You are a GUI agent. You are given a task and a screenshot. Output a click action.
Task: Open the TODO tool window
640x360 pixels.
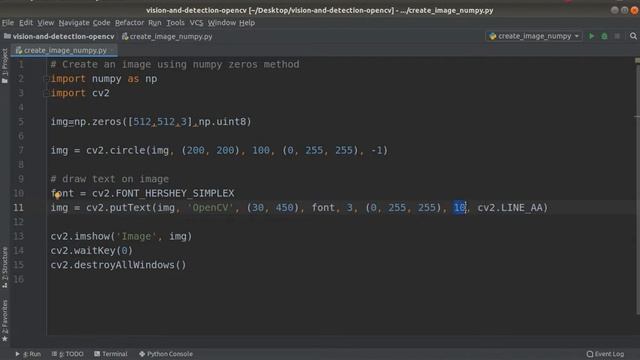tap(68, 354)
